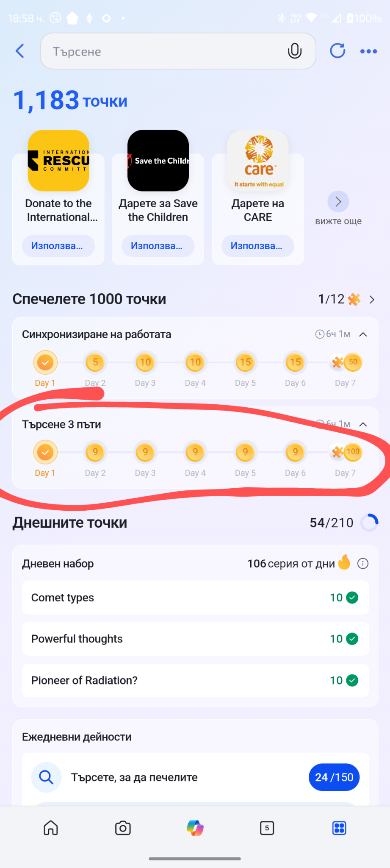Open the tabs counter showing 5
This screenshot has width=390, height=868.
(267, 828)
